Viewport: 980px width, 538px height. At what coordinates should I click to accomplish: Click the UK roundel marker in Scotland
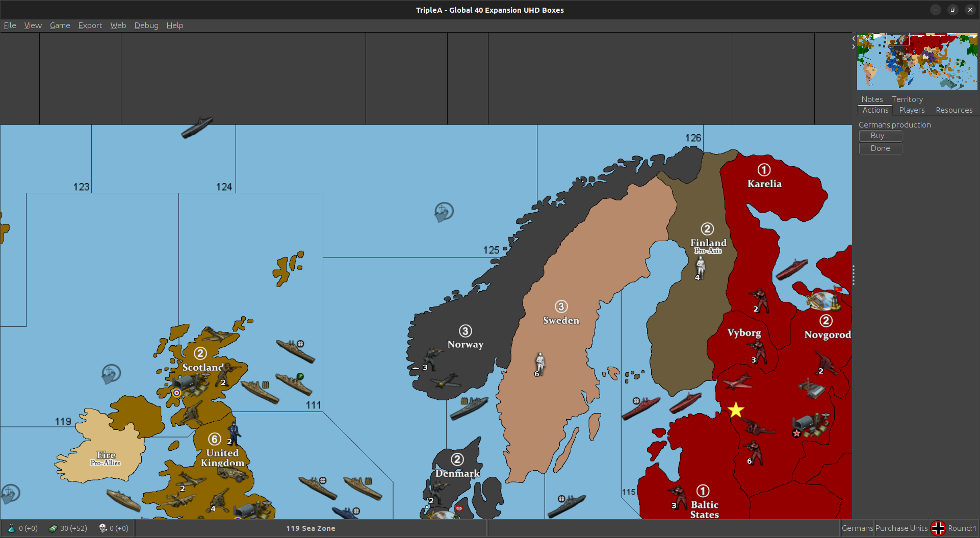point(176,393)
